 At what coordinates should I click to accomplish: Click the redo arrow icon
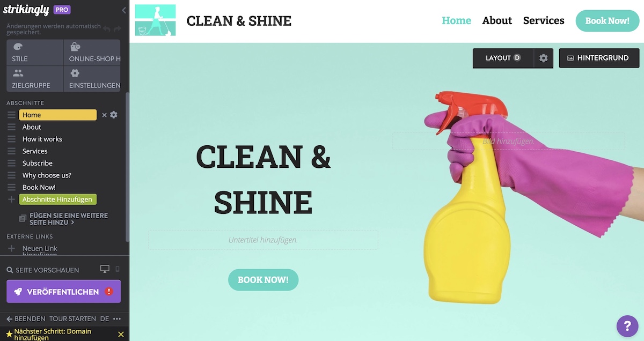pyautogui.click(x=118, y=29)
